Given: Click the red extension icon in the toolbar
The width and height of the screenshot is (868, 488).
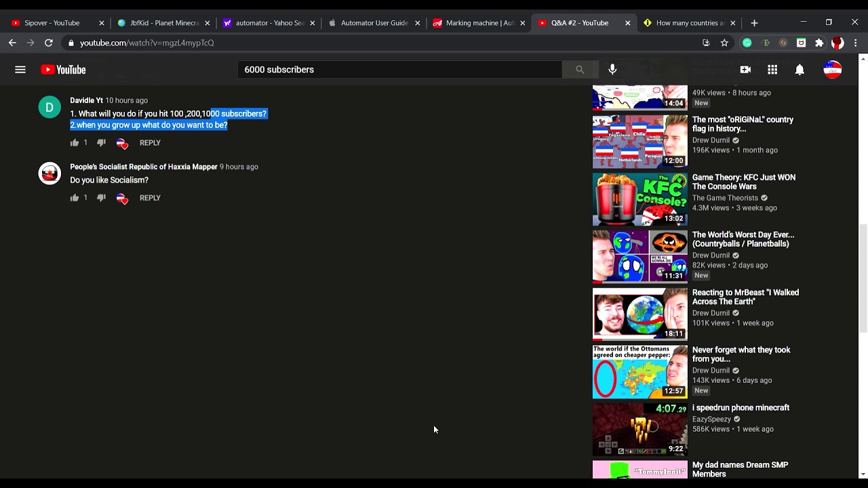Looking at the screenshot, I should [801, 43].
